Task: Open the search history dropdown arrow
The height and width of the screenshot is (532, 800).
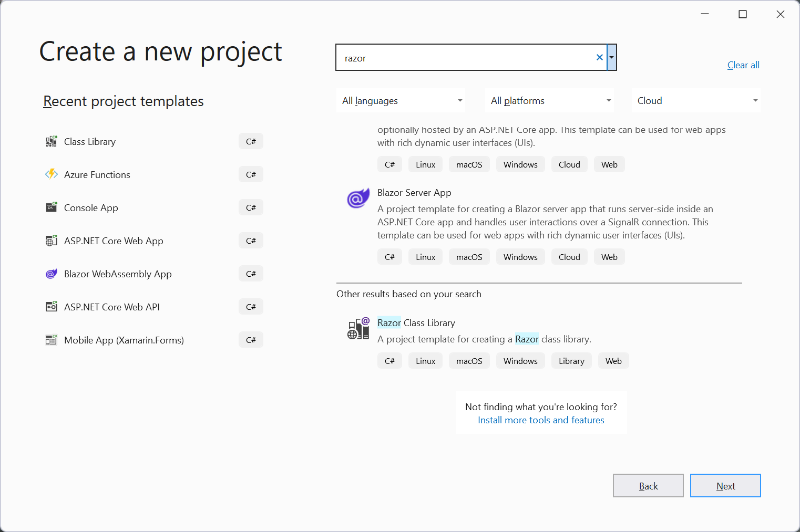Action: pos(611,57)
